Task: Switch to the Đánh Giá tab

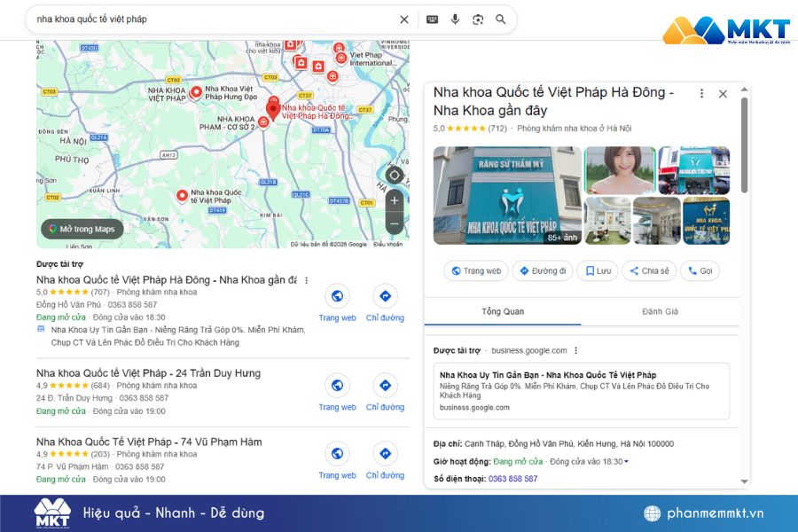Action: pos(660,311)
